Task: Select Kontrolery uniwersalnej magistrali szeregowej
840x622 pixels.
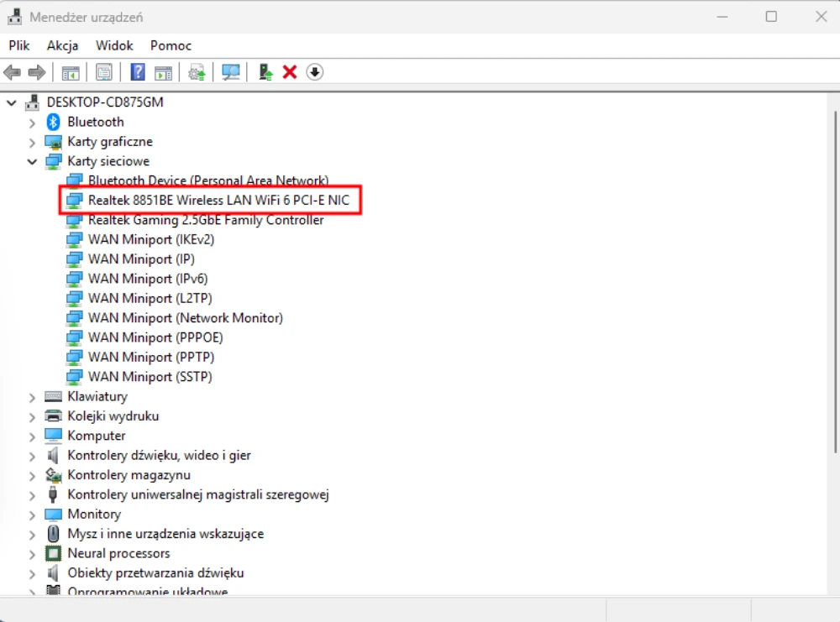Action: pos(198,494)
